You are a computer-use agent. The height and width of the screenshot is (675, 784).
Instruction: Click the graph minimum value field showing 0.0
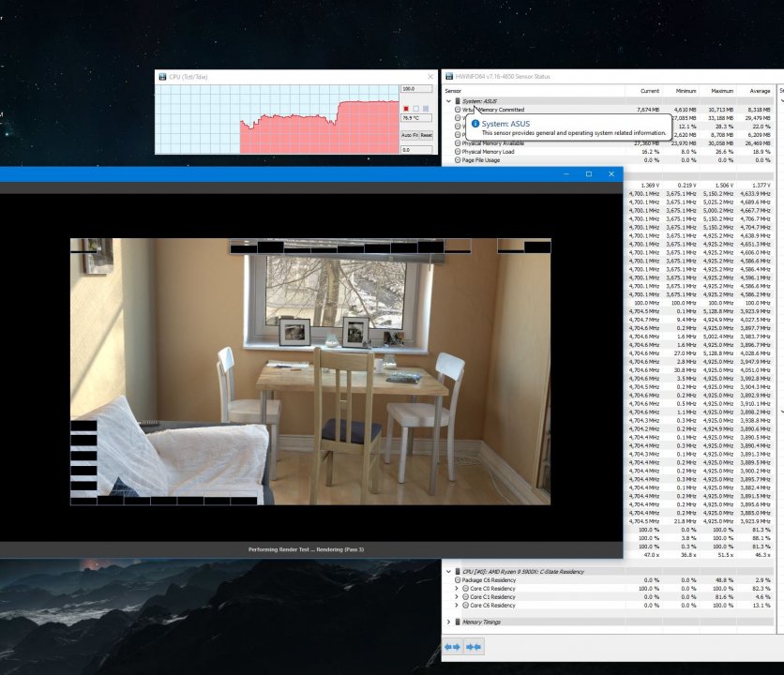click(416, 149)
